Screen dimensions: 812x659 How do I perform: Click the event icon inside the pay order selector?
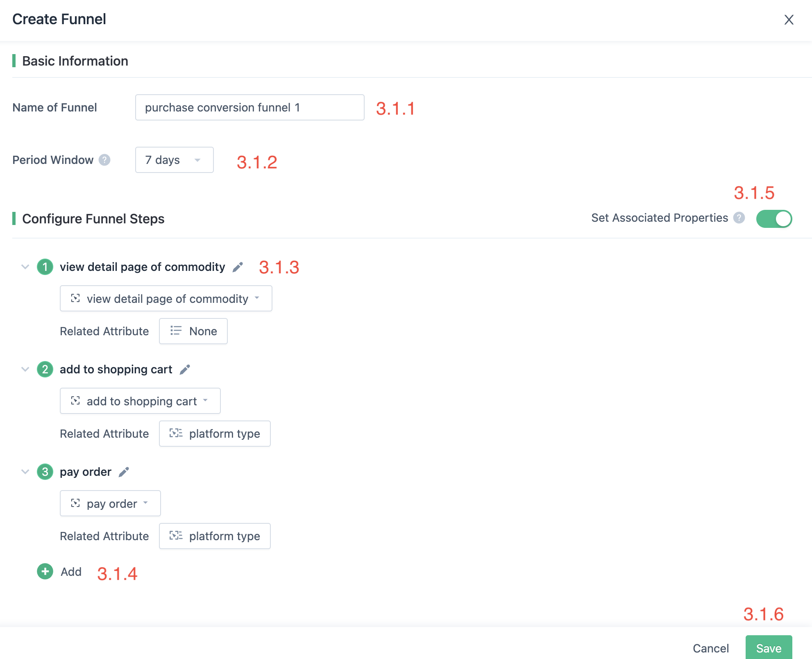[x=75, y=503]
